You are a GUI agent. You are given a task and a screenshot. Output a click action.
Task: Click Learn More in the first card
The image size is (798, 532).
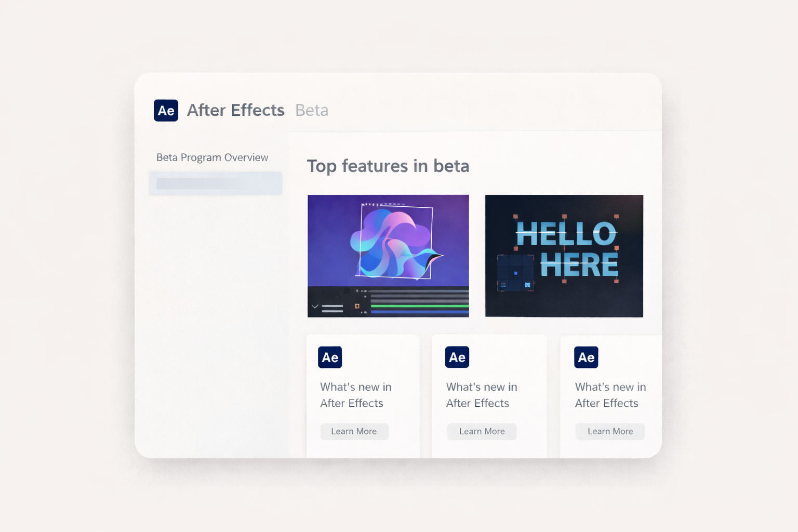tap(354, 431)
